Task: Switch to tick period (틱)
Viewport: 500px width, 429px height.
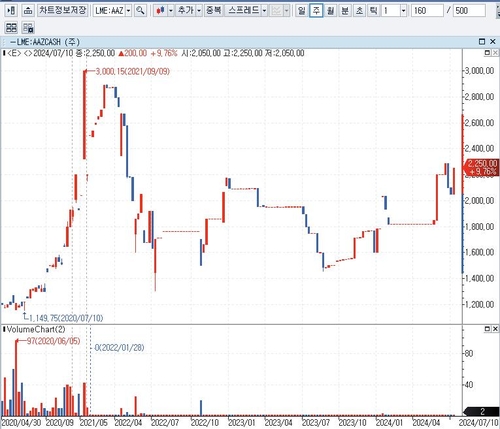Action: coord(374,11)
